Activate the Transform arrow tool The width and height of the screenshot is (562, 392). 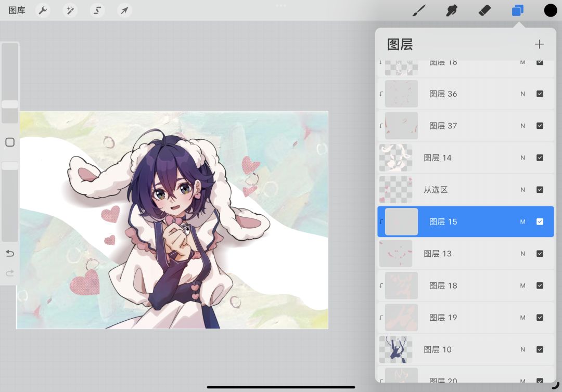[124, 10]
